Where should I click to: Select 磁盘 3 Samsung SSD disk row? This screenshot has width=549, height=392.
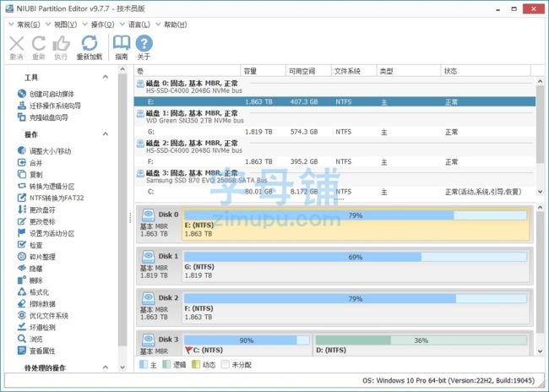click(334, 177)
